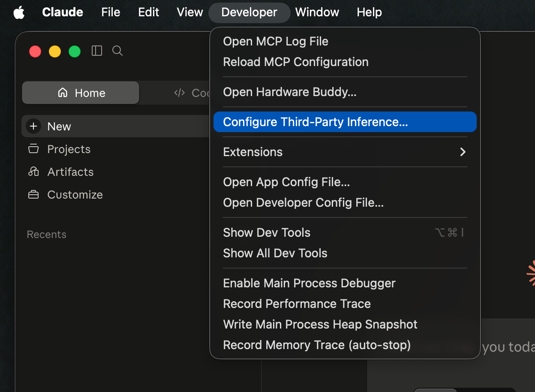
Task: Select Open App Config File…
Action: (x=345, y=182)
